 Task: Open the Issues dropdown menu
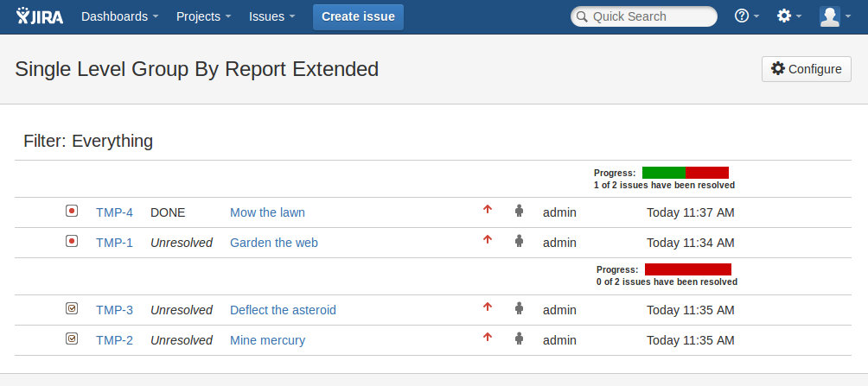point(271,16)
